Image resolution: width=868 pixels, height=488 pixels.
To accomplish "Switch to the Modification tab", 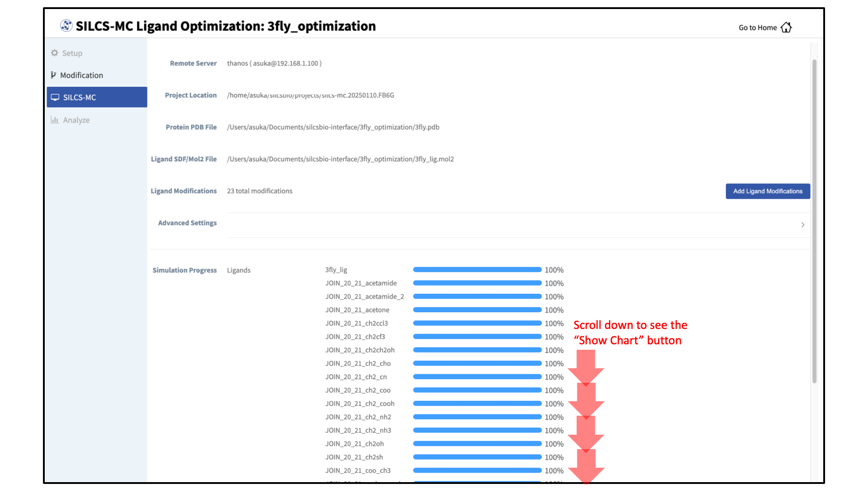I will point(81,75).
